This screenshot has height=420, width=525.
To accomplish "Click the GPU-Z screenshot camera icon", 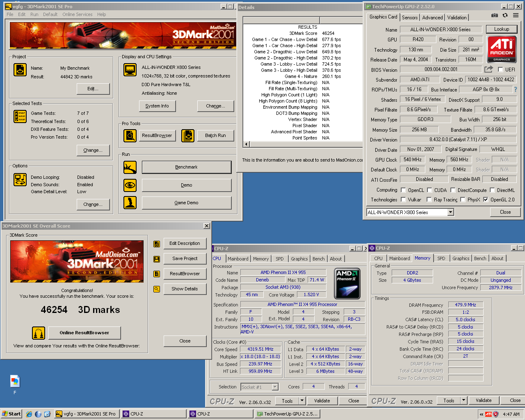I will (495, 16).
